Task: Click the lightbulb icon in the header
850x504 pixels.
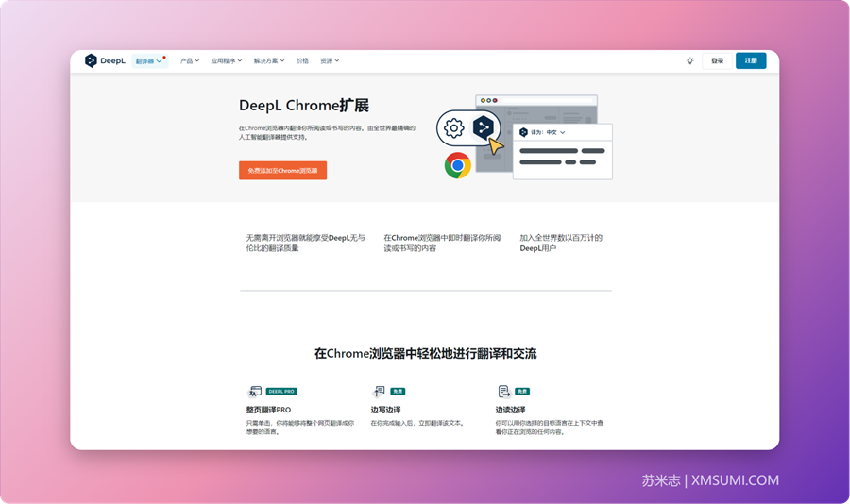Action: point(690,60)
